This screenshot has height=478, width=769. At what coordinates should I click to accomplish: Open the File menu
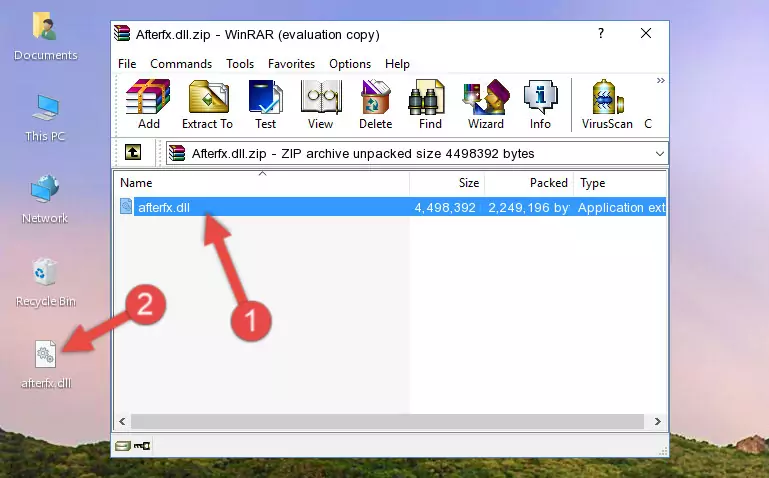pyautogui.click(x=127, y=64)
